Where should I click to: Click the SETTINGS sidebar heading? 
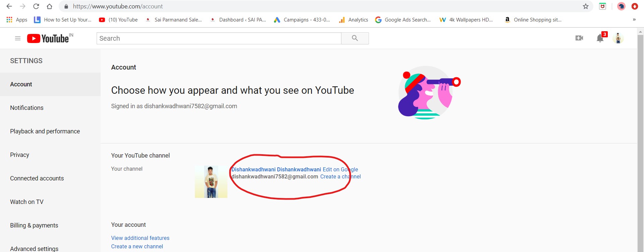[26, 61]
